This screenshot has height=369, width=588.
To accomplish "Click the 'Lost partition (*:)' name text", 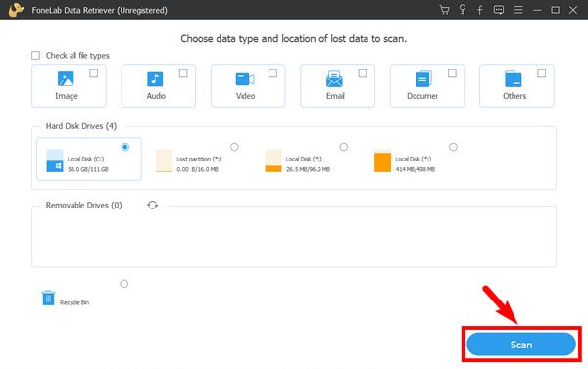I will (199, 159).
